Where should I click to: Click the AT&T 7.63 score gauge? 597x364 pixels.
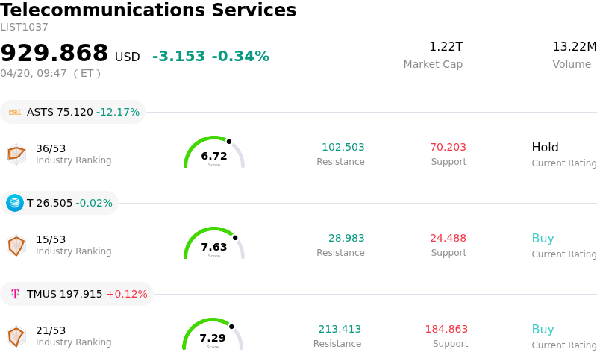point(214,245)
